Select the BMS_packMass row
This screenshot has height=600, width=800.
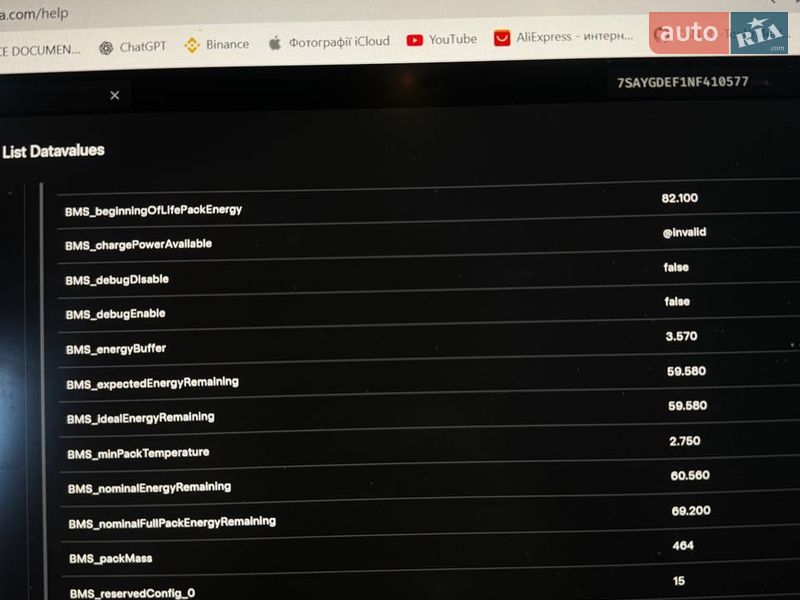click(x=429, y=554)
